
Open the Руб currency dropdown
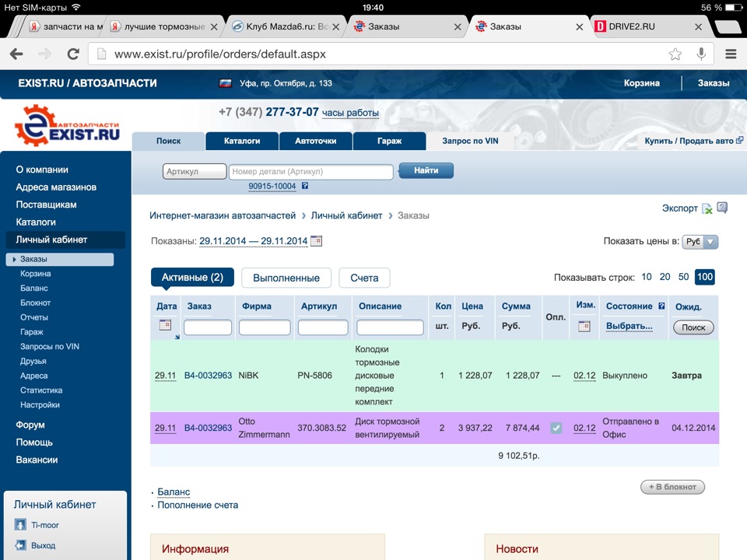700,242
